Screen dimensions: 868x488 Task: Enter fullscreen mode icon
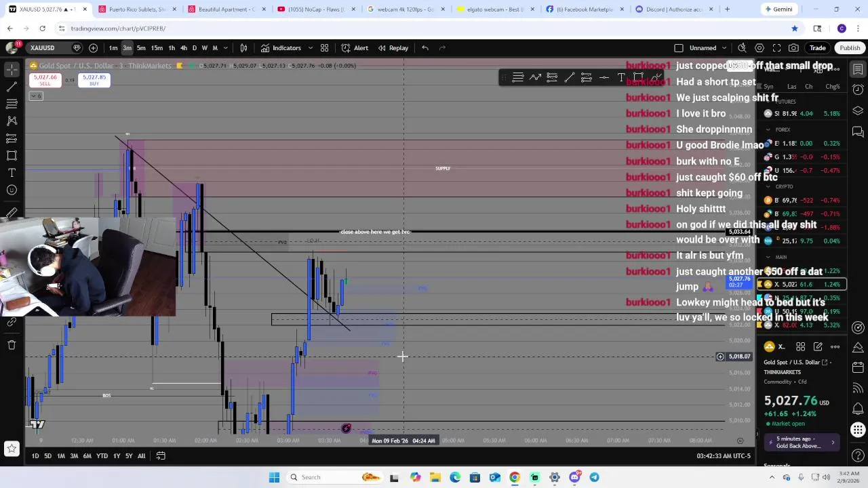click(x=776, y=48)
